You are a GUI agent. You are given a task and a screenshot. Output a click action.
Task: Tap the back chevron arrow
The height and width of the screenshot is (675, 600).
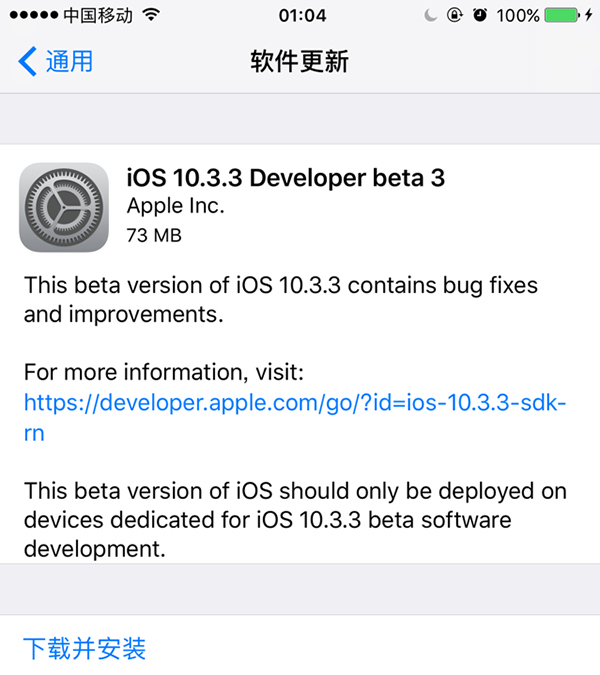point(27,61)
